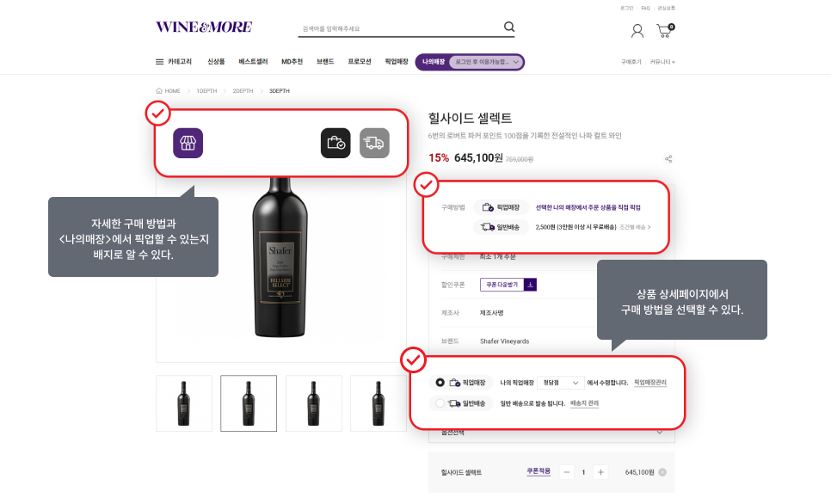
Task: Click the WINE&MORE logo
Action: 204,27
